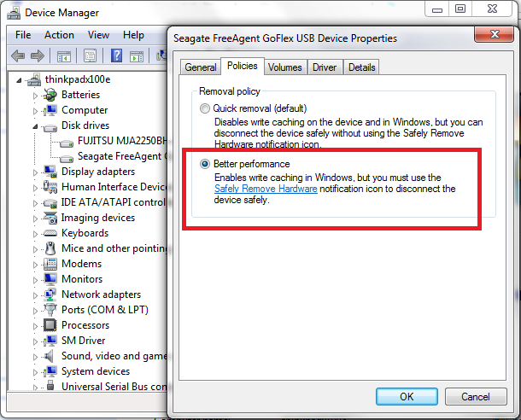
Task: Expand the Network adapters node
Action: (35, 295)
